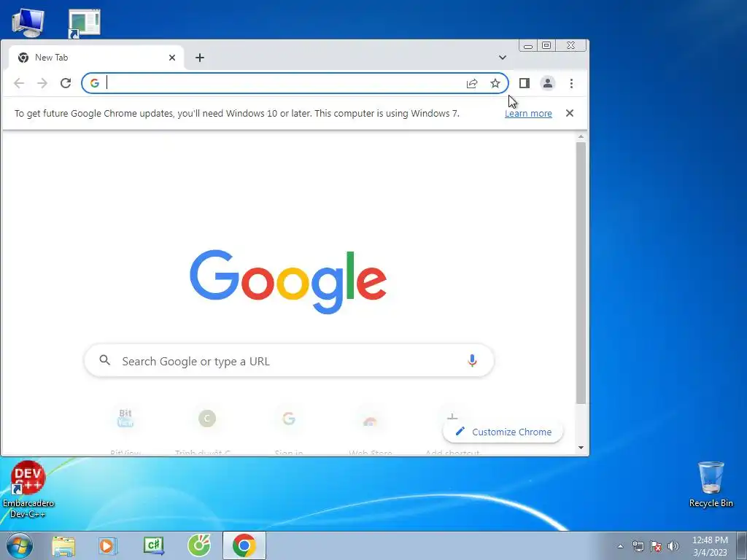Open Chrome three-dot menu
Image resolution: width=747 pixels, height=560 pixels.
tap(571, 83)
